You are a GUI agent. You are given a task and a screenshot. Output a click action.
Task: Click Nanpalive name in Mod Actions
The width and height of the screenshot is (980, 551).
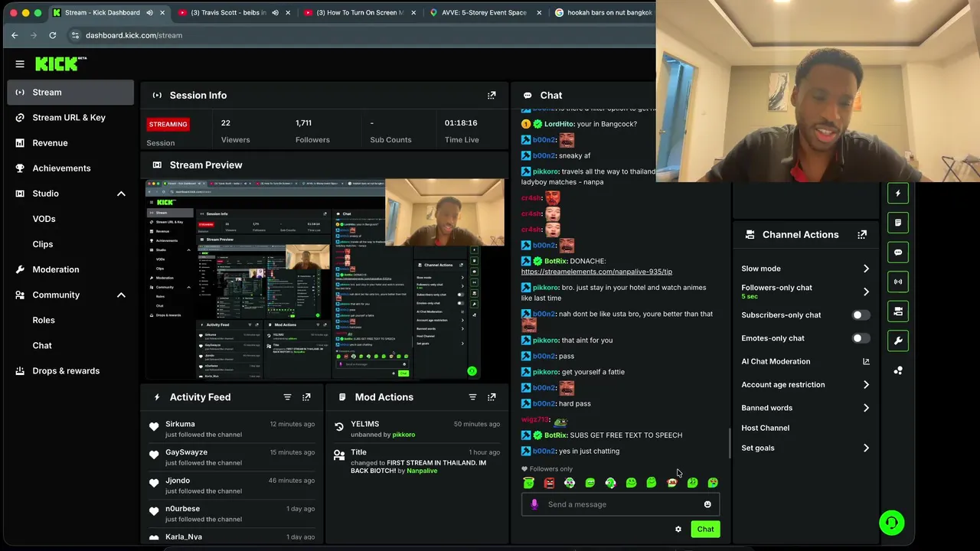(422, 471)
